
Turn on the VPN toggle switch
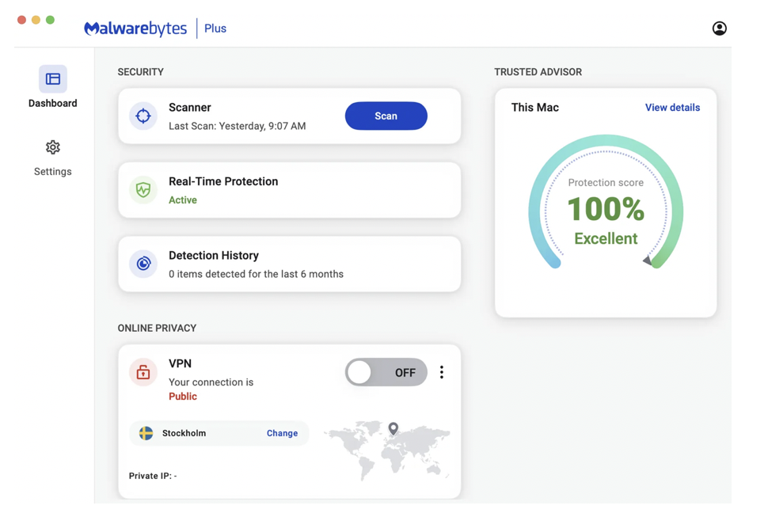pos(386,372)
